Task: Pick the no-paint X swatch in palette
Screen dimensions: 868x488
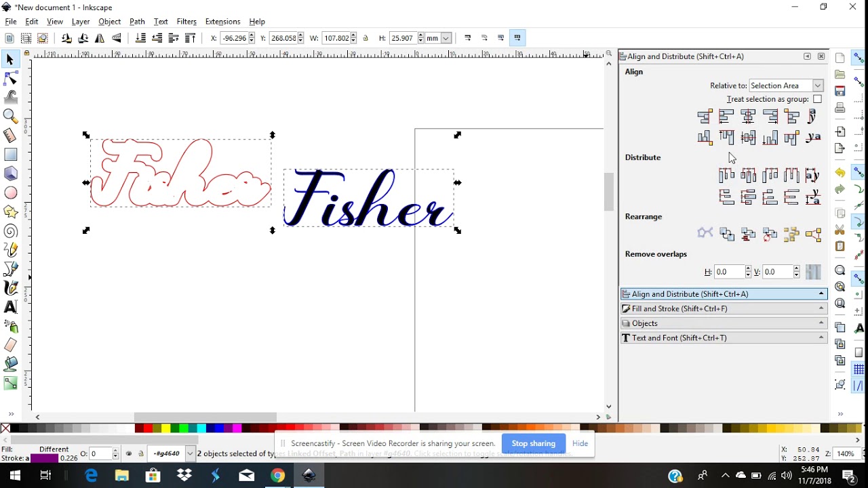Action: pyautogui.click(x=5, y=428)
